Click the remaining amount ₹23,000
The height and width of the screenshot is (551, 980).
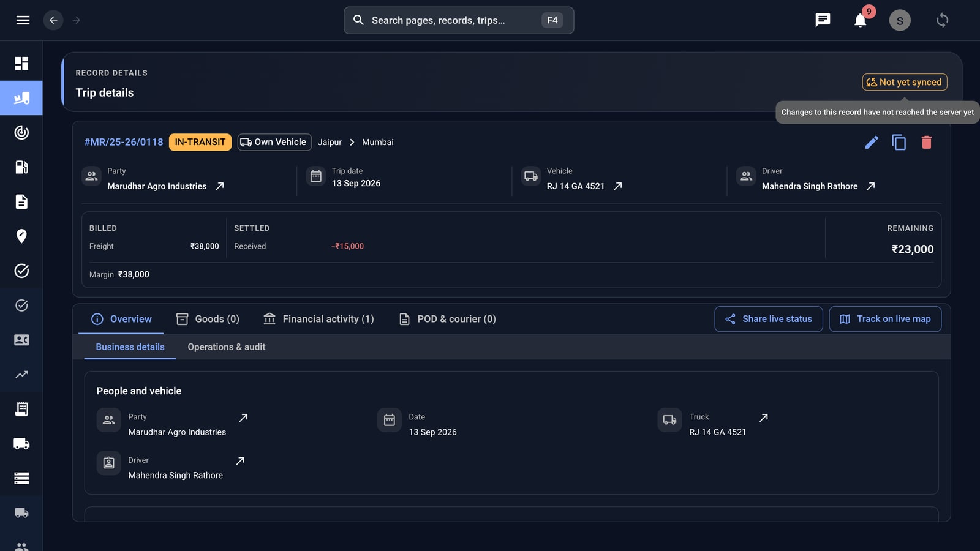tap(913, 249)
